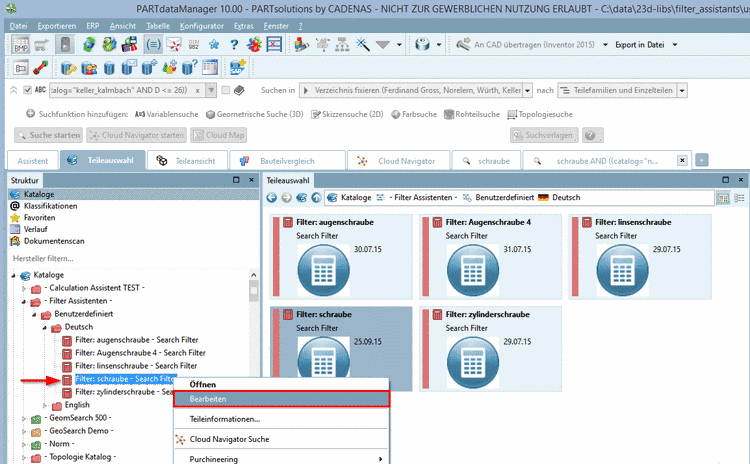Open the Exportieren menu
The image size is (750, 464).
click(56, 26)
